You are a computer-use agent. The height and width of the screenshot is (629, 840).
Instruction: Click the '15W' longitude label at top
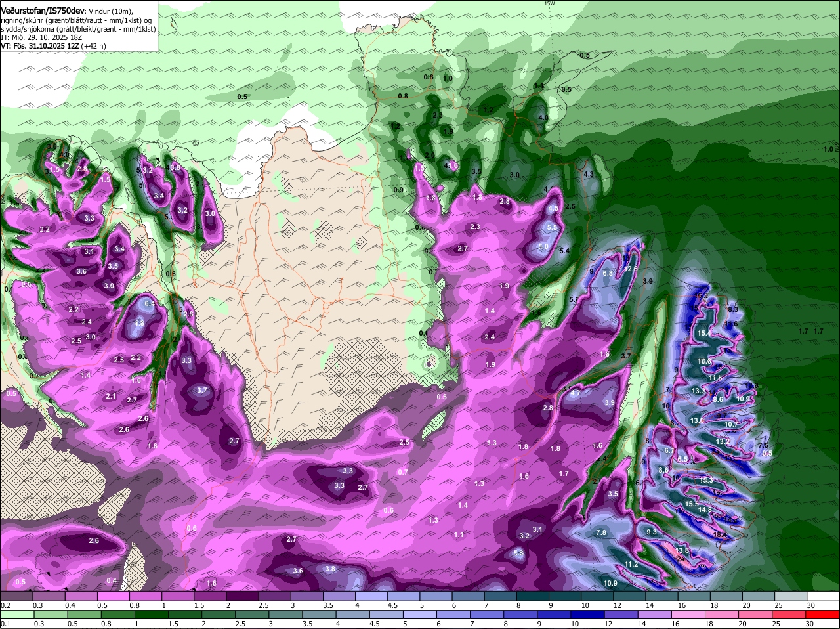[549, 3]
